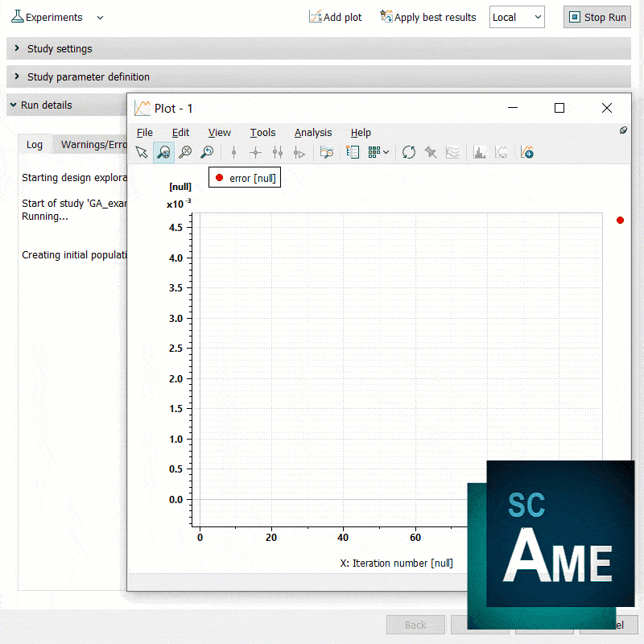Click the red error legend marker
Viewport: 644px width, 644px height.
tap(219, 178)
